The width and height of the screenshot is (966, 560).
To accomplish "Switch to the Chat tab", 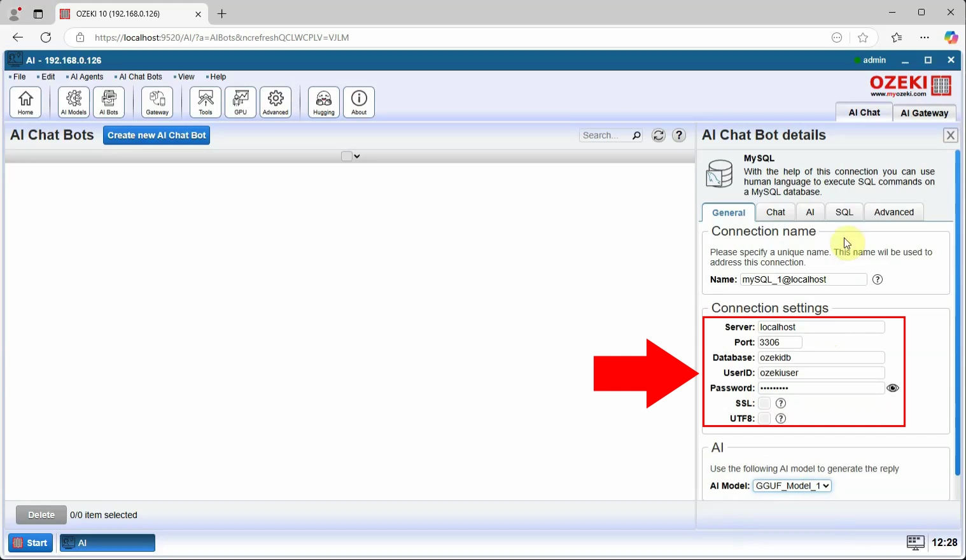I will click(776, 212).
